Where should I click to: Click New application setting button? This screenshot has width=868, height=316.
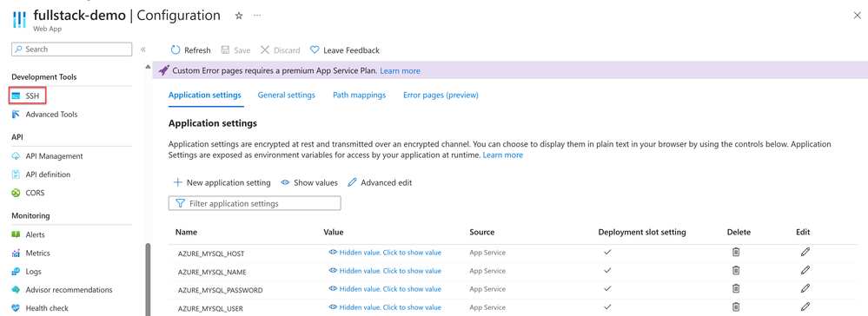(222, 182)
